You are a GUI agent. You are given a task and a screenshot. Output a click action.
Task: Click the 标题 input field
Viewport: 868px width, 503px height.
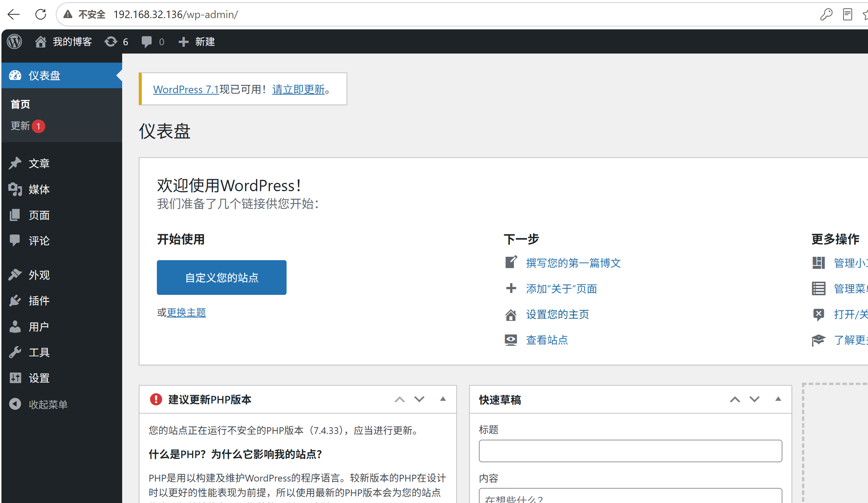click(630, 451)
